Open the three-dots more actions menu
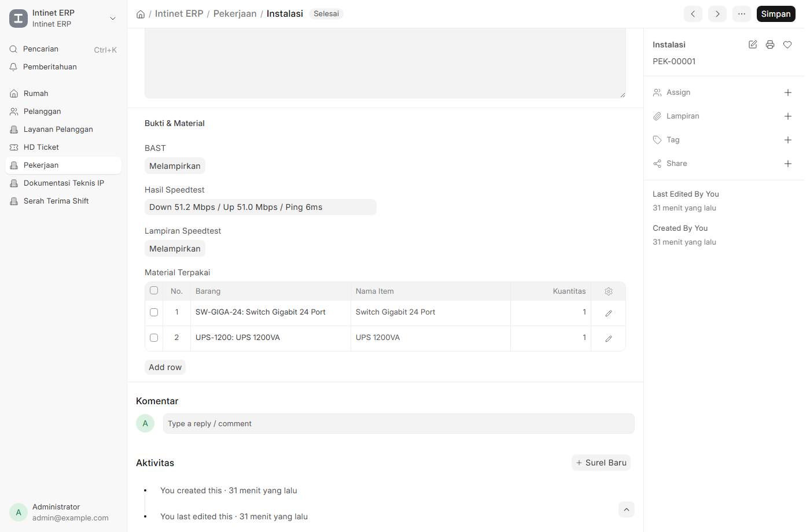Viewport: 810px width, 532px height. pyautogui.click(x=742, y=14)
